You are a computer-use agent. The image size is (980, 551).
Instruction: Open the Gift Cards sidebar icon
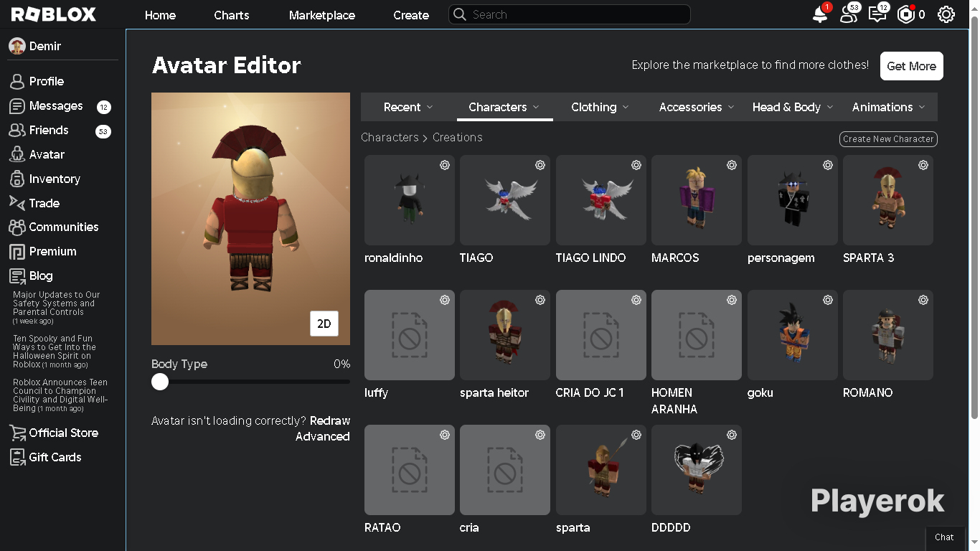tap(17, 457)
